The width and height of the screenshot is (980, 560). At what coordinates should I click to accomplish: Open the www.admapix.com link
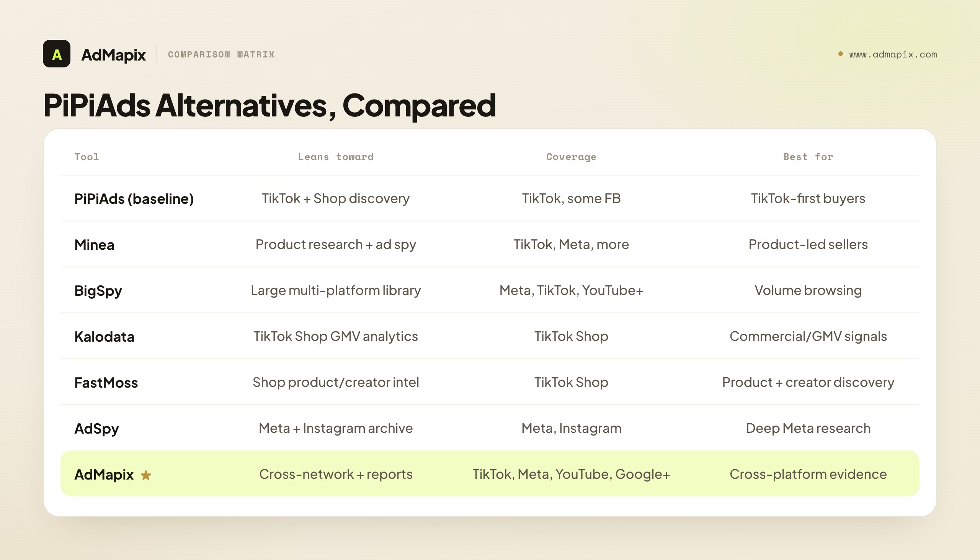[893, 54]
